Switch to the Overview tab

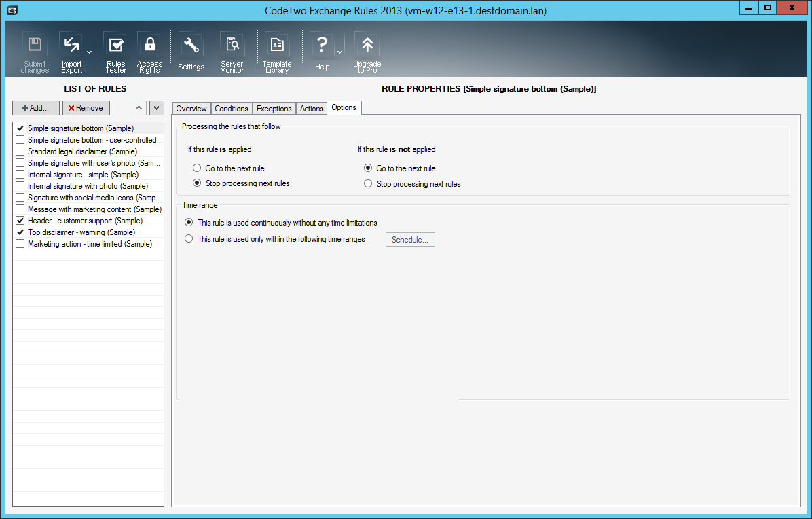click(x=191, y=108)
